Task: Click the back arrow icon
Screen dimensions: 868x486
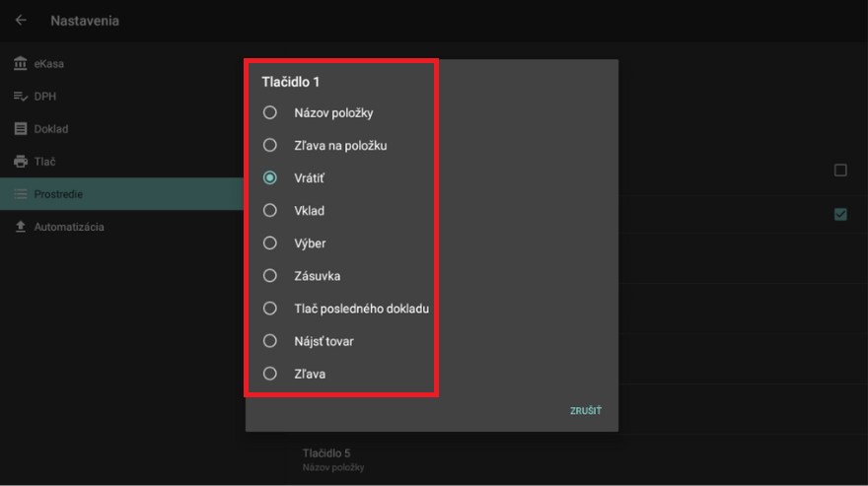Action: pyautogui.click(x=21, y=20)
